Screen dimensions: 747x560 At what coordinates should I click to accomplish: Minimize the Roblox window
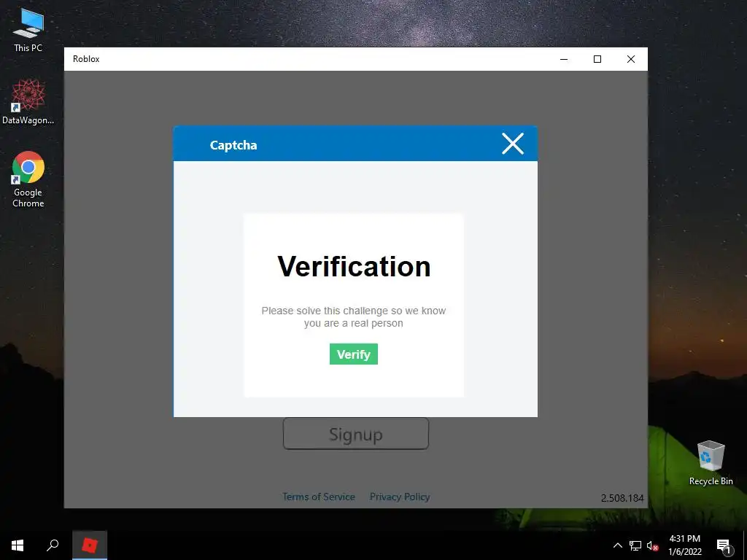(564, 59)
